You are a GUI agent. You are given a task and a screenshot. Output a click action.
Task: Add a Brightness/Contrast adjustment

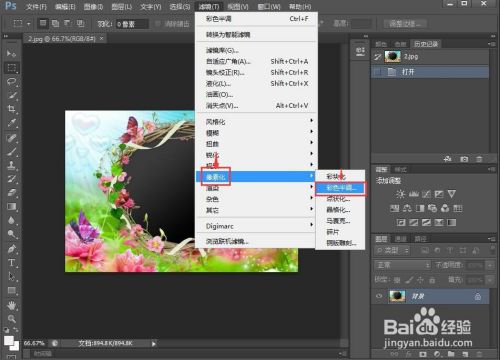pos(400,194)
